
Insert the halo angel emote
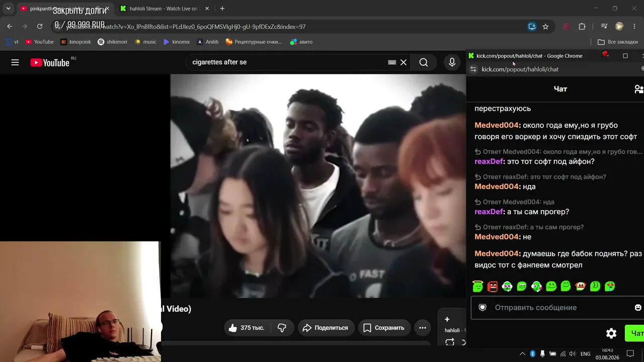point(478,286)
